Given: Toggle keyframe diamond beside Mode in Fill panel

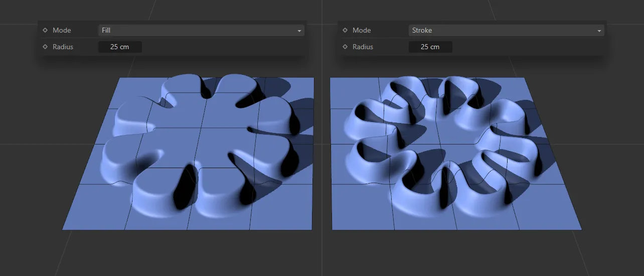Looking at the screenshot, I should (x=45, y=30).
